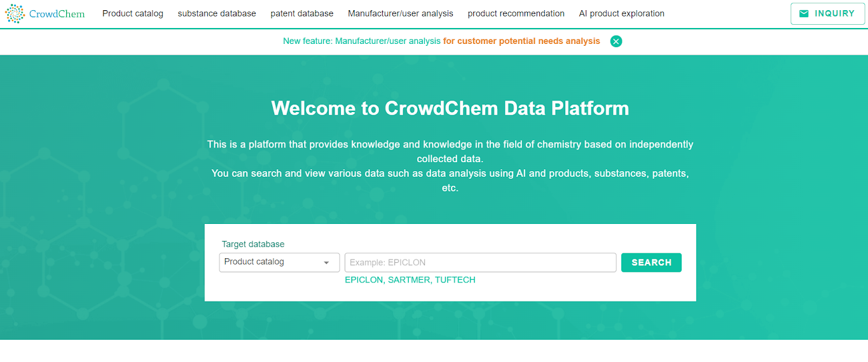This screenshot has width=868, height=362.
Task: Focus the search keyword input field
Action: pos(480,263)
